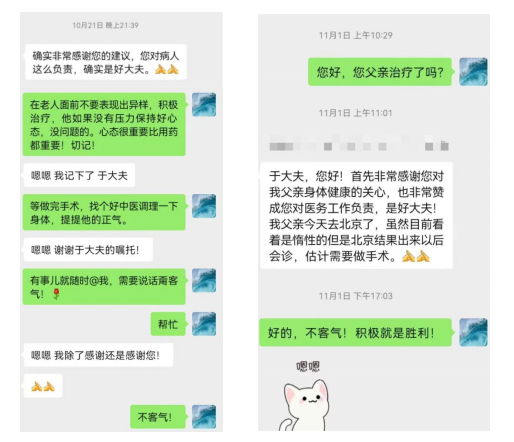
Task: Select the 嗯嗯 谢谢于大夫的嘱托 bubble
Action: tap(88, 250)
